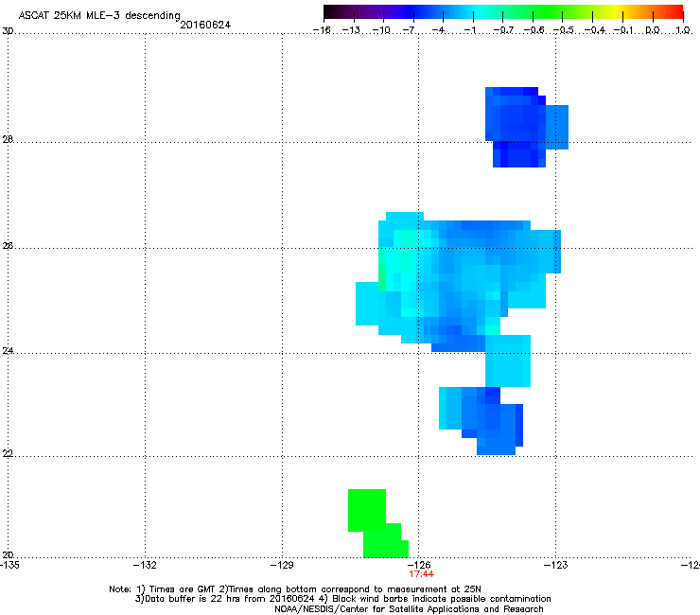Click the colorbar label '-1'
Image resolution: width=700 pixels, height=615 pixels.
[469, 30]
